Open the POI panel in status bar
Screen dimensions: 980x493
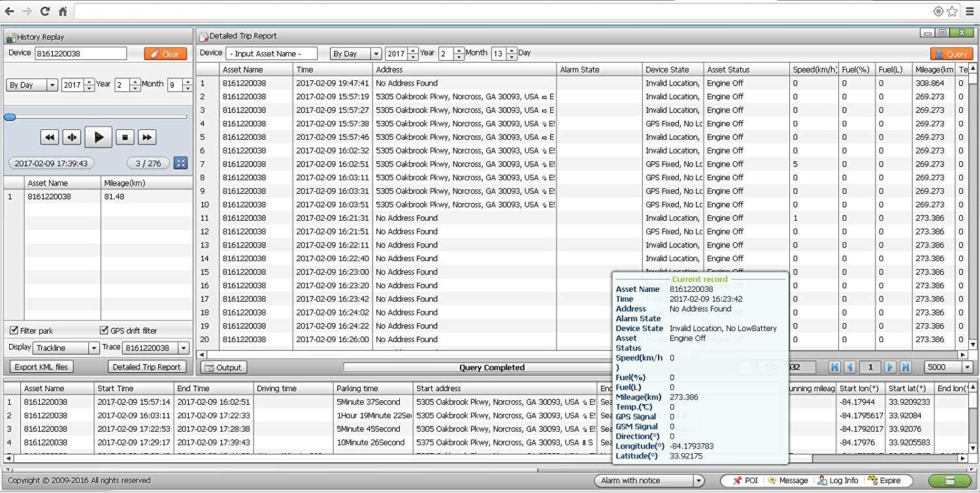pyautogui.click(x=745, y=481)
